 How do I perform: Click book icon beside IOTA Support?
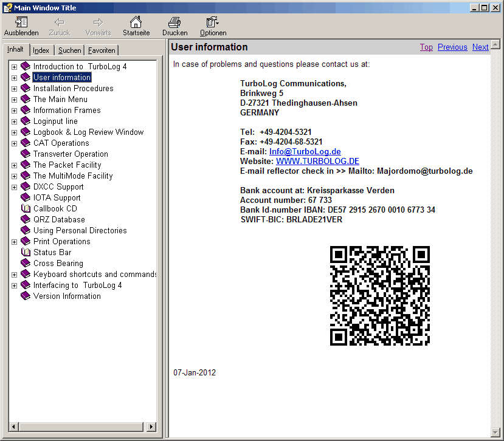26,197
